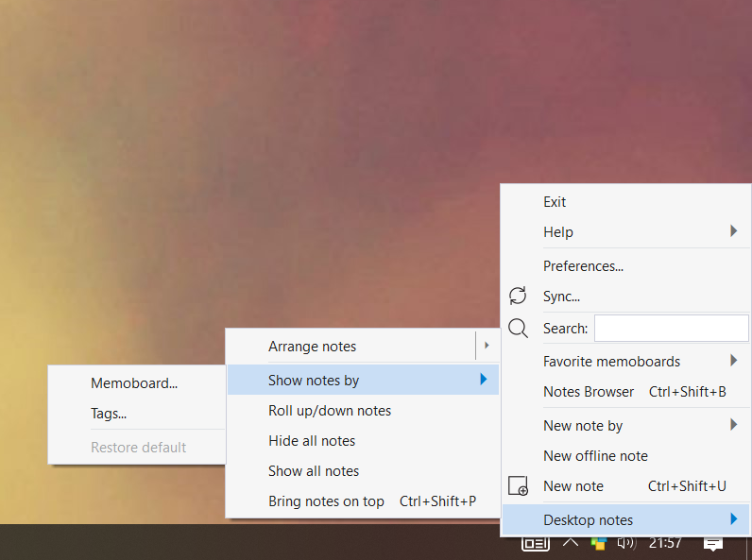Click the Sync circular arrows icon

pos(518,296)
